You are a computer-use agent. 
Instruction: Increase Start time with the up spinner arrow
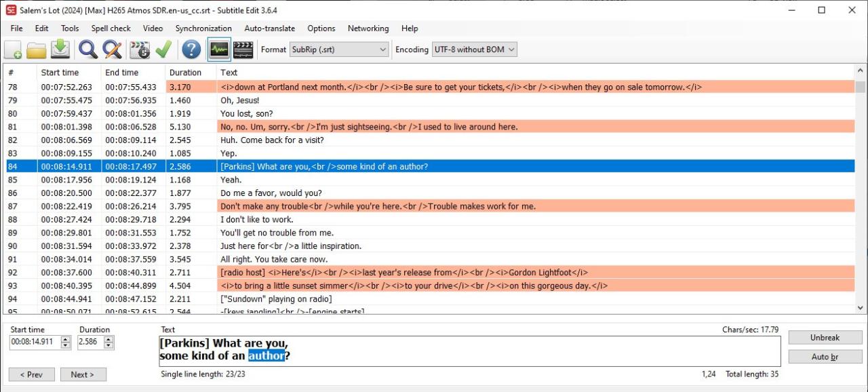[66, 339]
